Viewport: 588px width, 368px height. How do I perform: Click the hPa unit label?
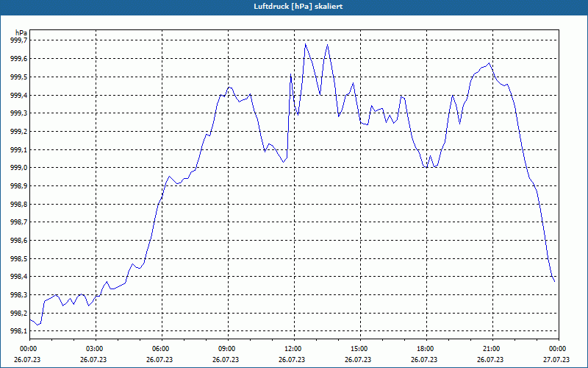pos(21,33)
